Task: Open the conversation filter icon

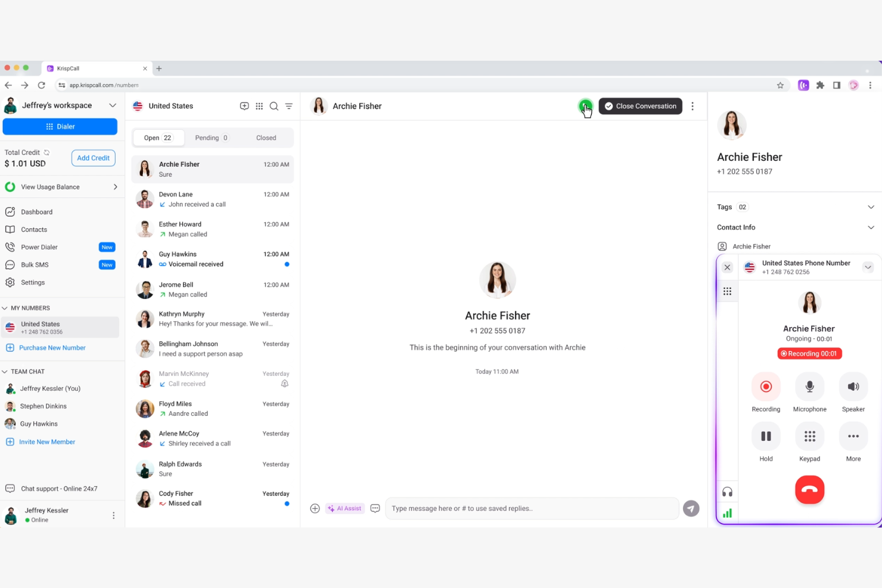Action: click(288, 106)
